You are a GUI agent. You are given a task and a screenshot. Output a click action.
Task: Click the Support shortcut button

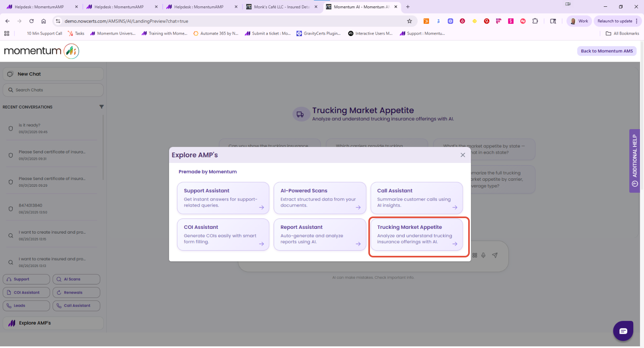tap(26, 279)
